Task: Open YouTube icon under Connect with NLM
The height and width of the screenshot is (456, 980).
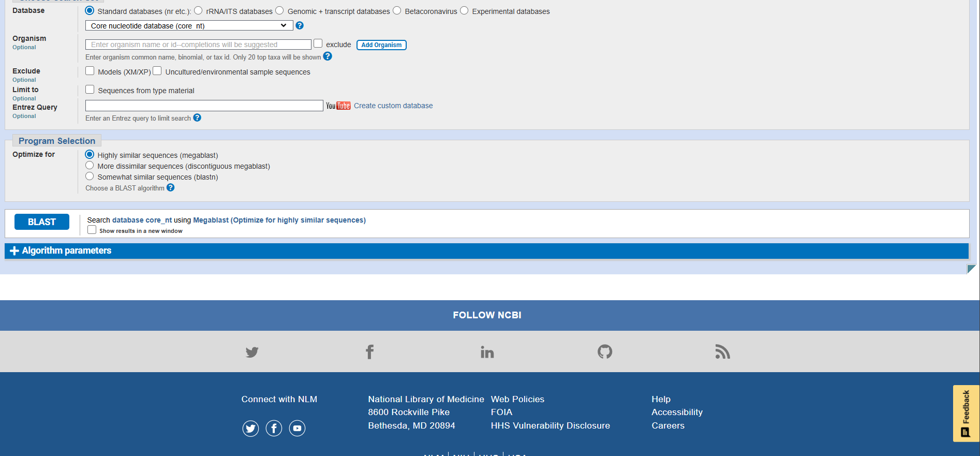Action: 297,429
